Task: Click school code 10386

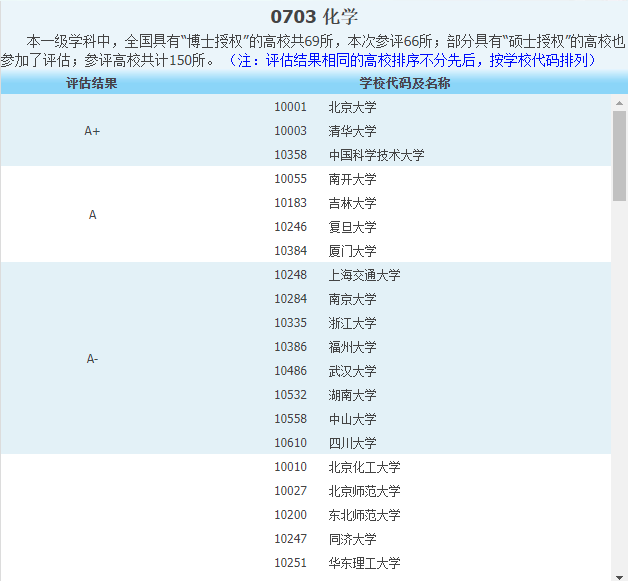Action: (x=290, y=347)
